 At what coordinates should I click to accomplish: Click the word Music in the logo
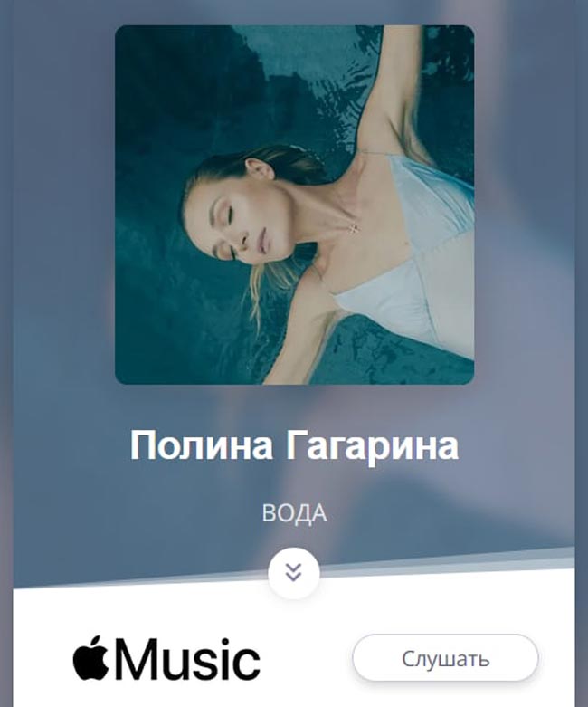(x=188, y=659)
